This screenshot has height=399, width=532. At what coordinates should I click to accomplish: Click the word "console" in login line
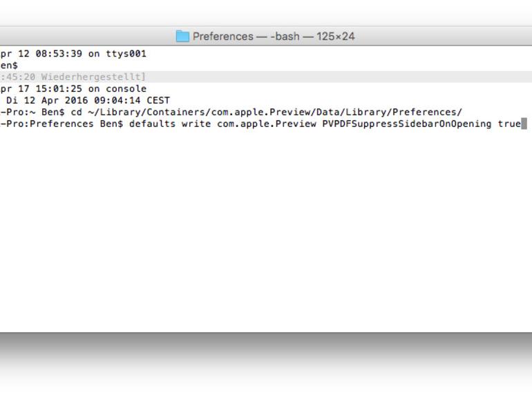pyautogui.click(x=126, y=89)
